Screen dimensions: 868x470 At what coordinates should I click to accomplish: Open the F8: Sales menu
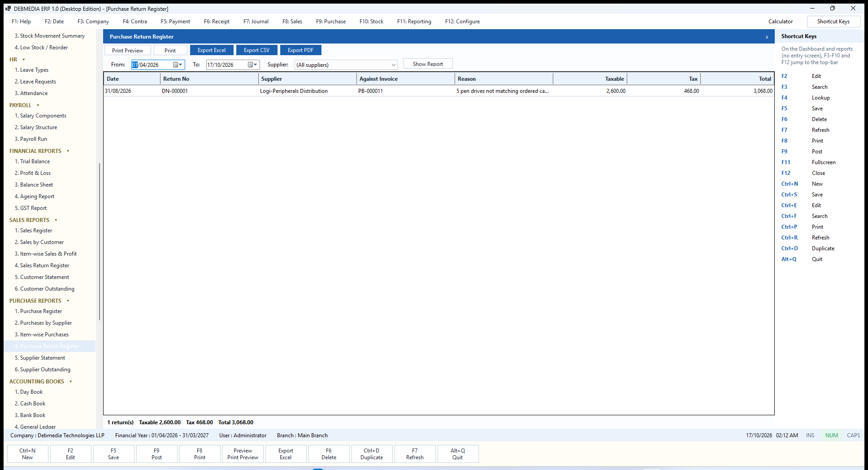(292, 22)
